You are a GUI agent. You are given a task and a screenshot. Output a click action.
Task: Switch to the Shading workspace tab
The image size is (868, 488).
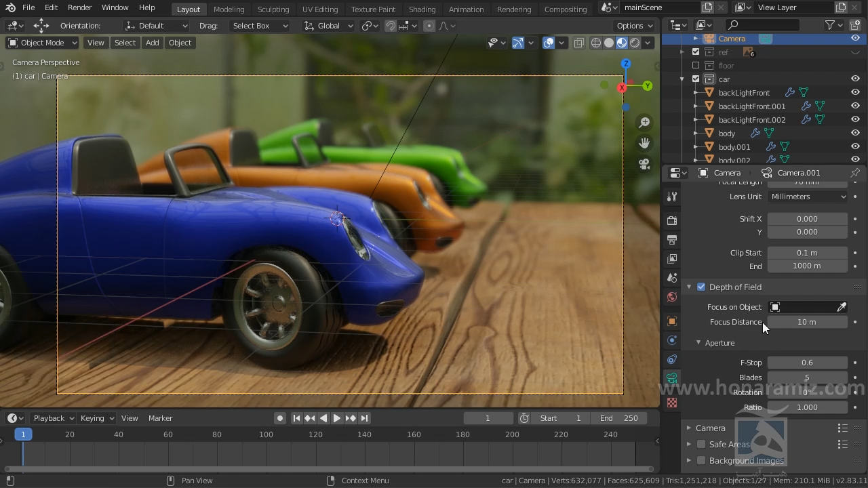pos(422,9)
